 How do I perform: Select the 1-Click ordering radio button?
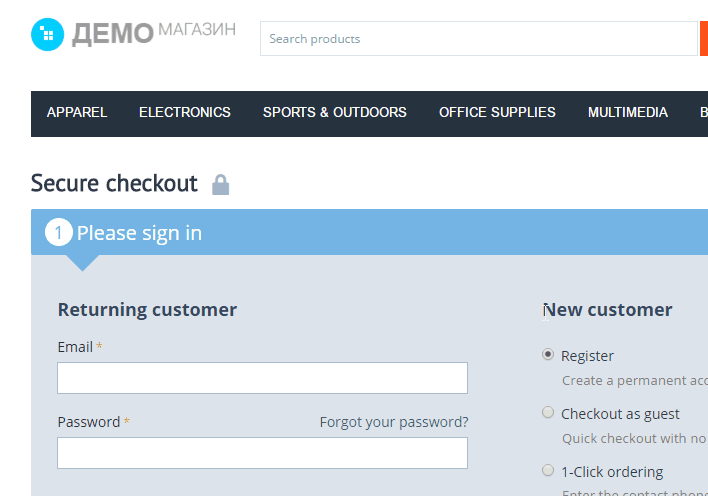click(x=548, y=470)
